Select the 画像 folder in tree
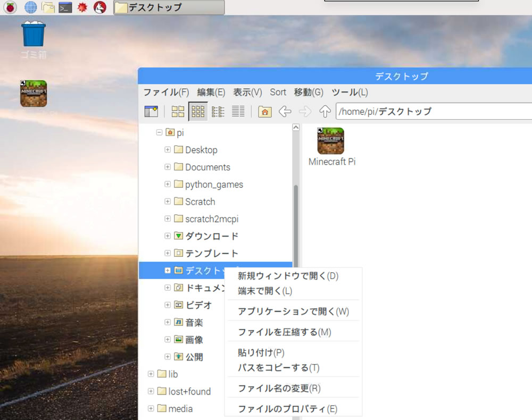The height and width of the screenshot is (420, 532). pos(188,340)
